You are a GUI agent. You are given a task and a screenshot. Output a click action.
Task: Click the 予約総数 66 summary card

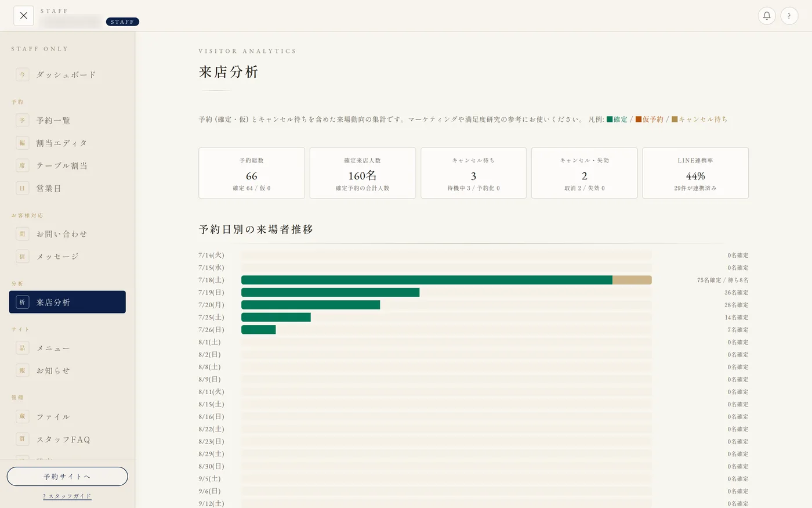(x=252, y=173)
